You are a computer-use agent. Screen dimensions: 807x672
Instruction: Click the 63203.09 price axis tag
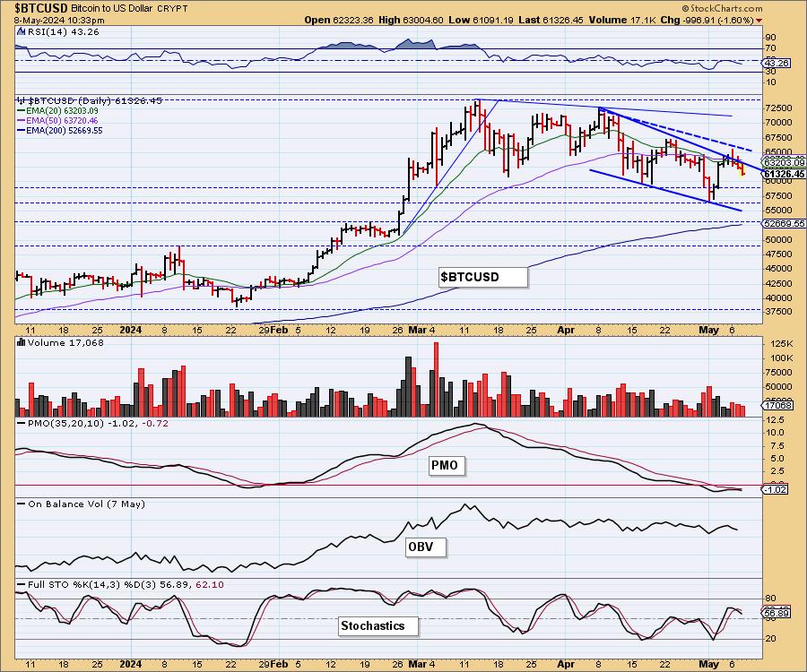[x=784, y=163]
